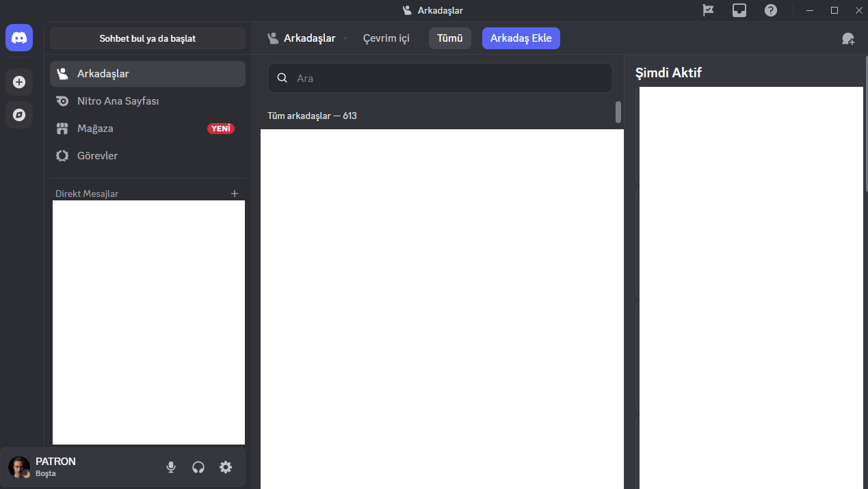
Task: Click Şimdi Aktif heading
Action: (668, 72)
